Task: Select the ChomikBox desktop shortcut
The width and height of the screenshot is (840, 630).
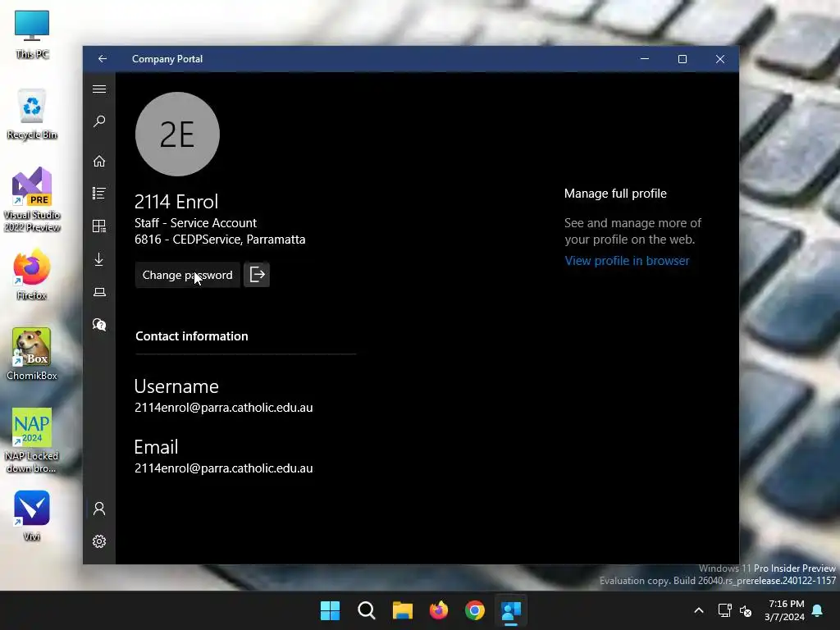Action: [x=32, y=354]
